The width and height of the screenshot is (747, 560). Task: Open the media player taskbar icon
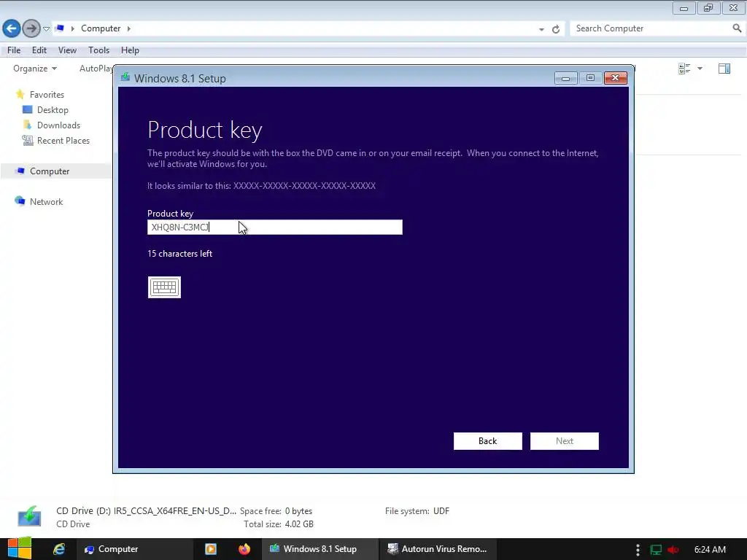(x=211, y=549)
